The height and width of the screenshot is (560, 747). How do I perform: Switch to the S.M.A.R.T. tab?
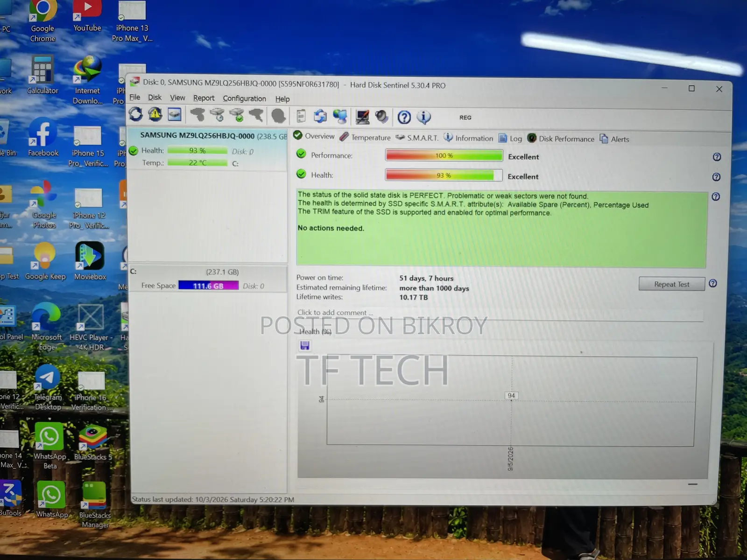click(417, 138)
